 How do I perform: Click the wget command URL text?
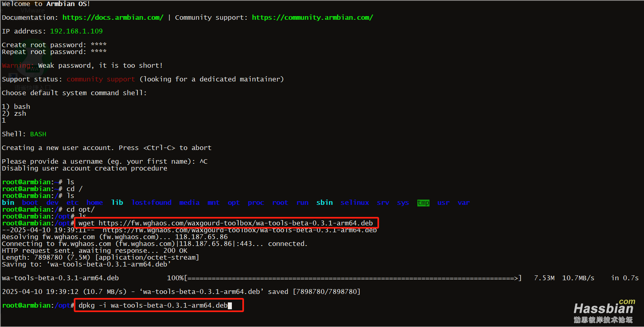[x=236, y=223]
